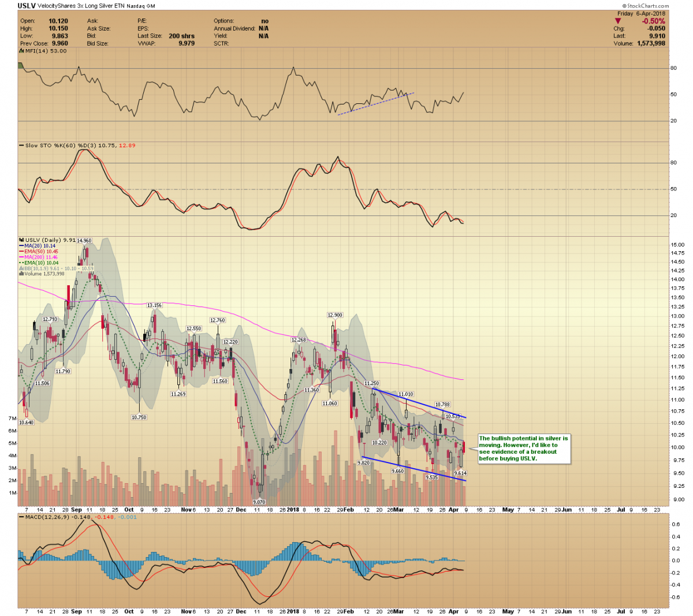Click the 'EMA(50) 10.45' legend entry
Viewport: 693px width, 616px height.
coord(42,252)
